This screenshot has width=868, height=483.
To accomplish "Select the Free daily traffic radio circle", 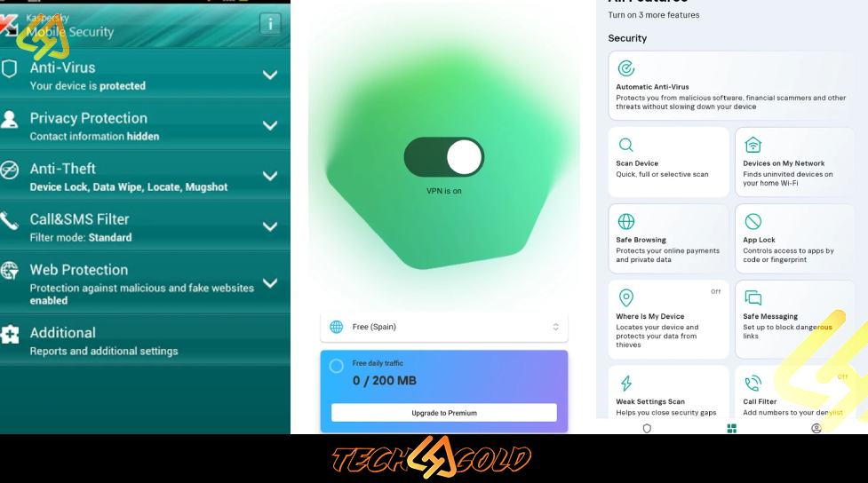I will point(336,366).
